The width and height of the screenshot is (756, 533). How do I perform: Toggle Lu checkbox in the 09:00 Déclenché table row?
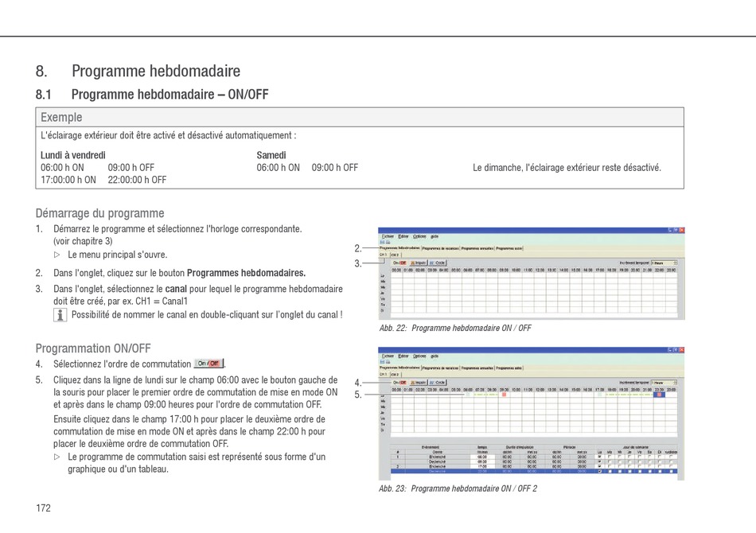pos(600,461)
